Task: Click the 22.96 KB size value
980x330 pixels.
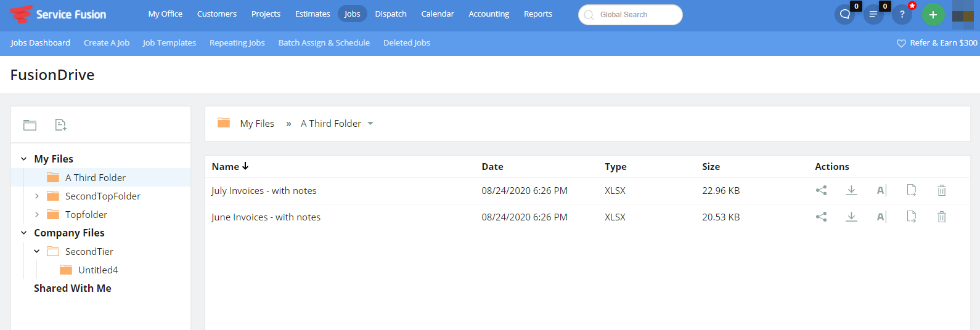Action: [721, 190]
